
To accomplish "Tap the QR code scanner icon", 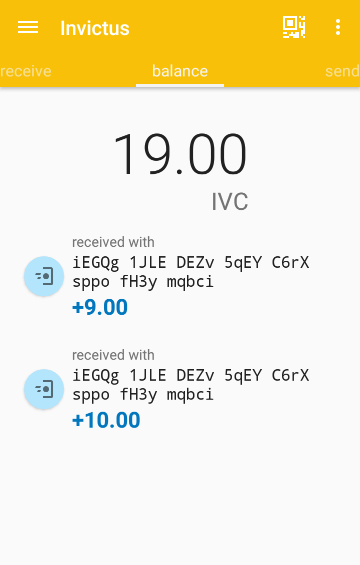I will [x=294, y=27].
